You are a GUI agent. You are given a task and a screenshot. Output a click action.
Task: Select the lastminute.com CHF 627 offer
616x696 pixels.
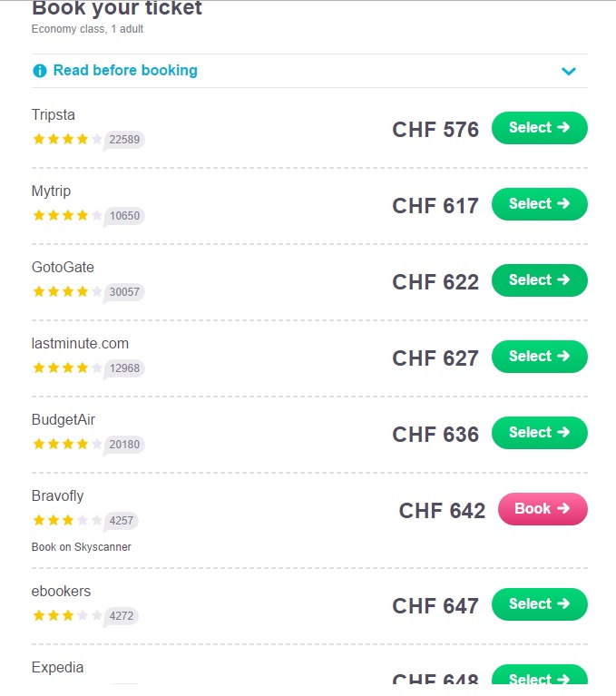(539, 357)
